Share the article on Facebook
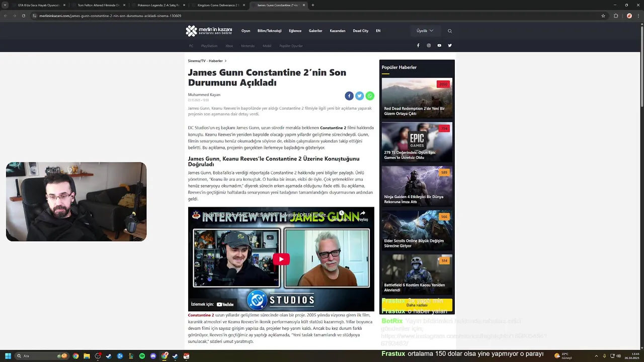 pyautogui.click(x=349, y=96)
